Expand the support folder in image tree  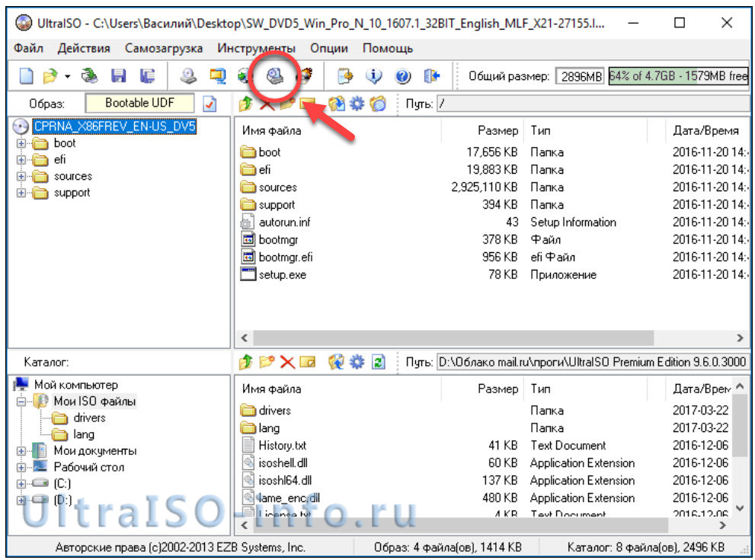(x=21, y=193)
